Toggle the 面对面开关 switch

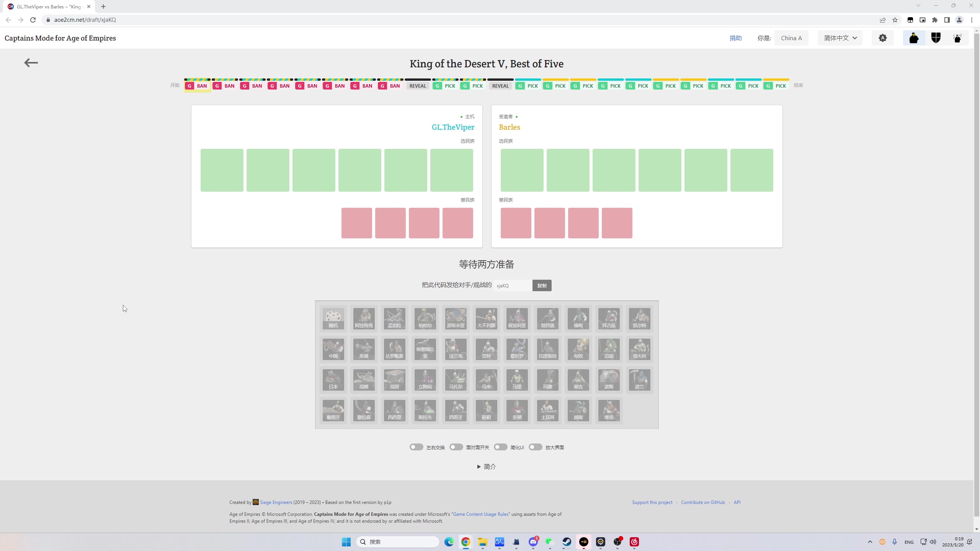[x=456, y=447]
